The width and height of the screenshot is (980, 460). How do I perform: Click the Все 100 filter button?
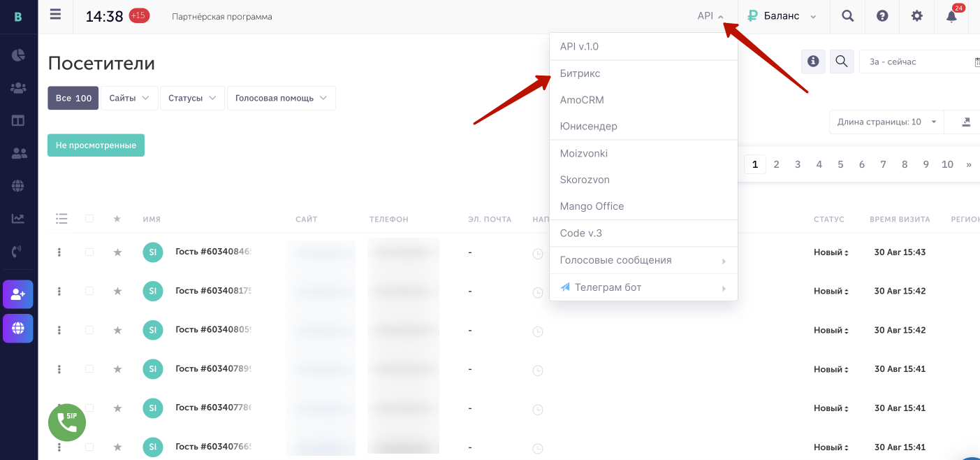click(x=73, y=98)
